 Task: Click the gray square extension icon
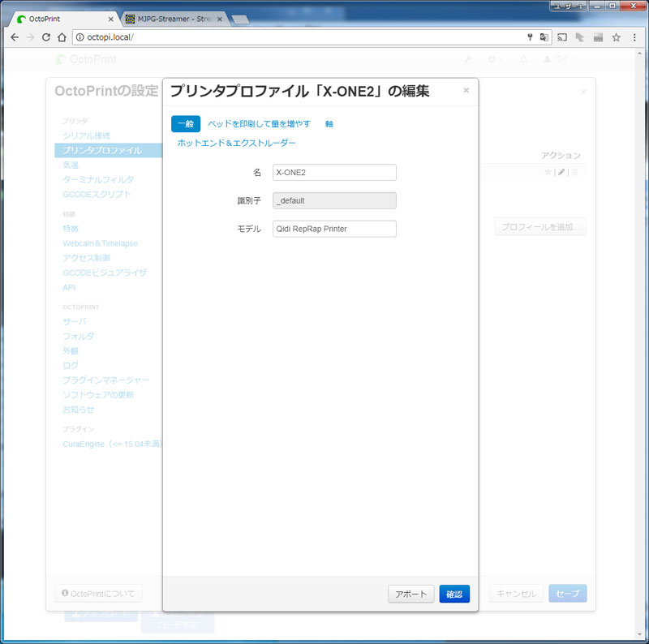tap(598, 37)
